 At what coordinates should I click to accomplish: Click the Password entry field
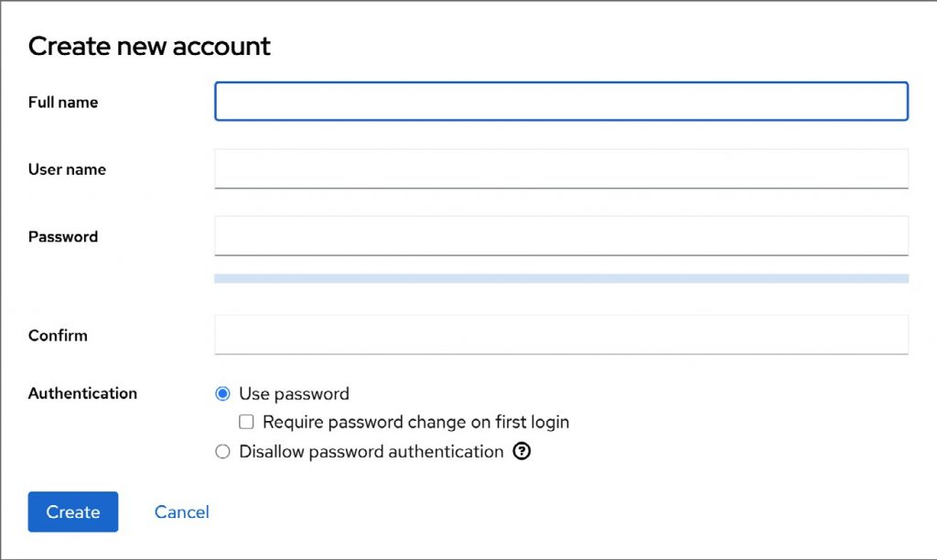click(561, 236)
